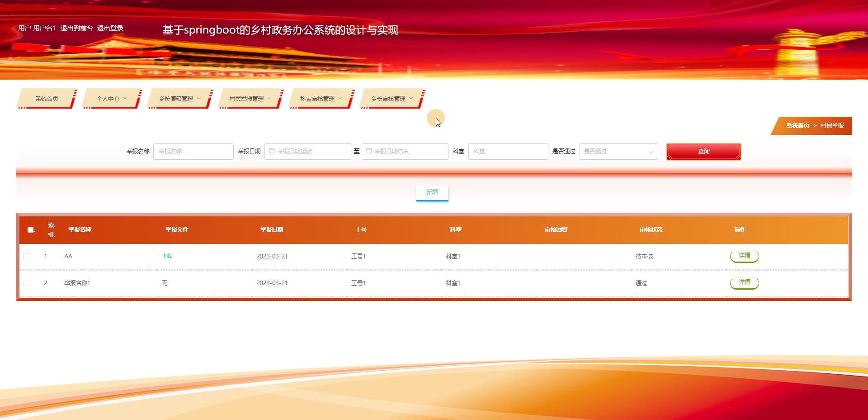868x420 pixels.
Task: Click the 审核回复 column header
Action: (x=556, y=230)
